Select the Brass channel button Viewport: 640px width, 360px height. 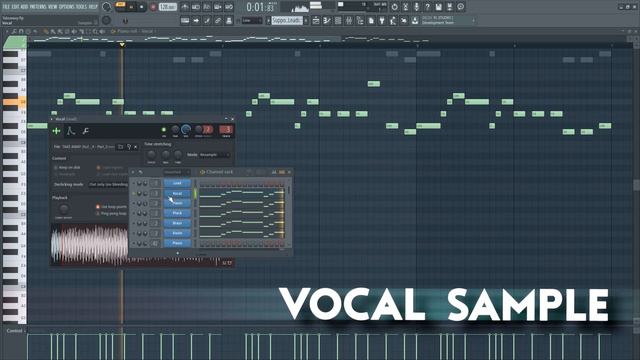tap(177, 223)
